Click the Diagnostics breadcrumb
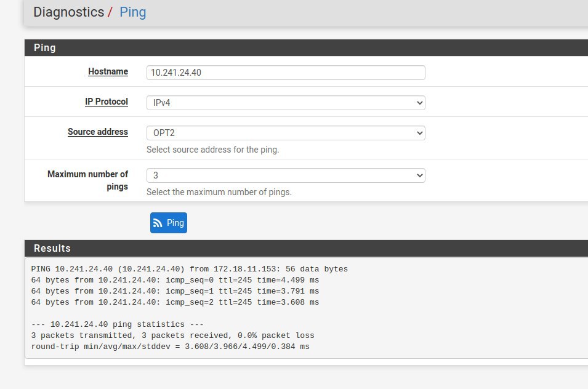588x389 pixels. pos(68,12)
